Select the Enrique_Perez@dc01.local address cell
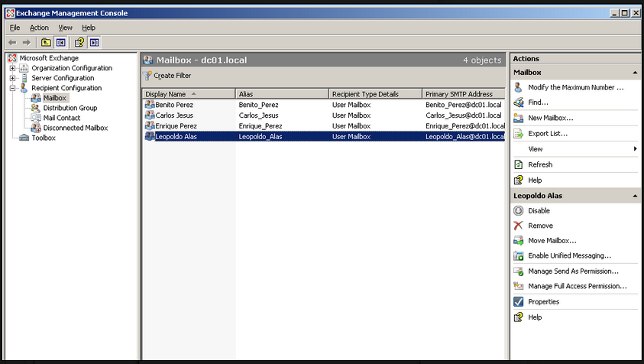644x364 pixels. click(465, 126)
